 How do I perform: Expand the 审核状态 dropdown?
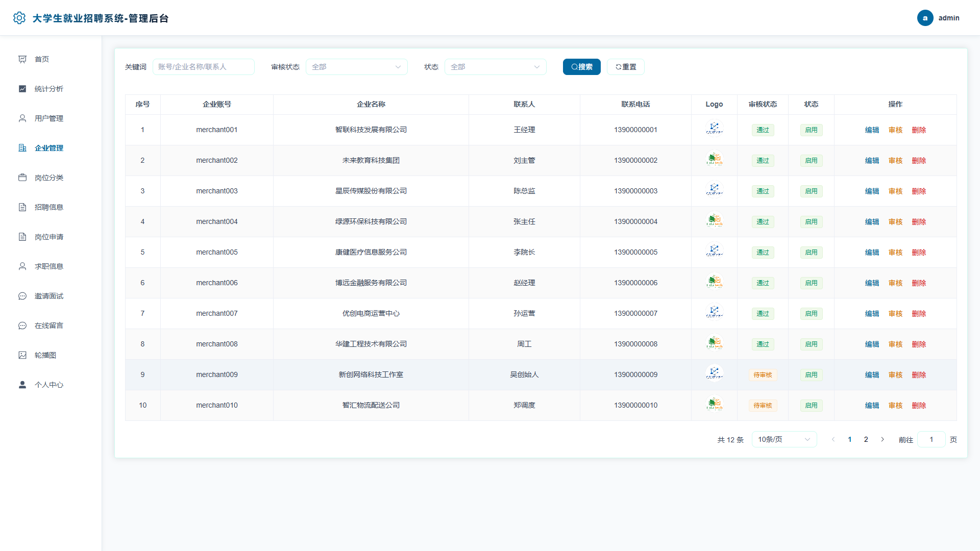[356, 67]
